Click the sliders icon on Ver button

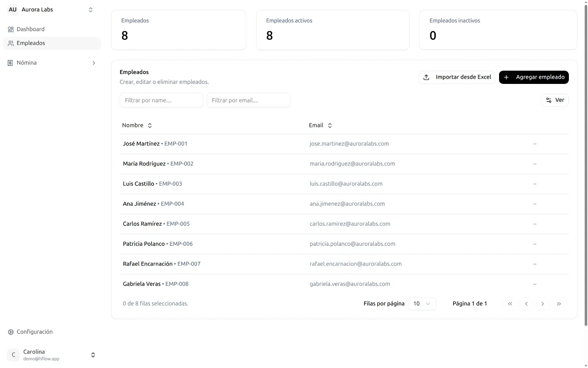tap(549, 100)
